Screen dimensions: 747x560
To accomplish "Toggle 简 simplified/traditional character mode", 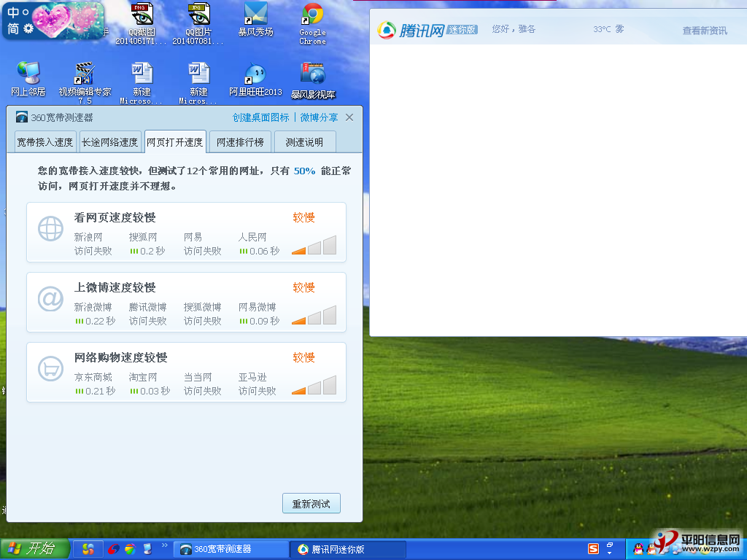I will pos(13,28).
